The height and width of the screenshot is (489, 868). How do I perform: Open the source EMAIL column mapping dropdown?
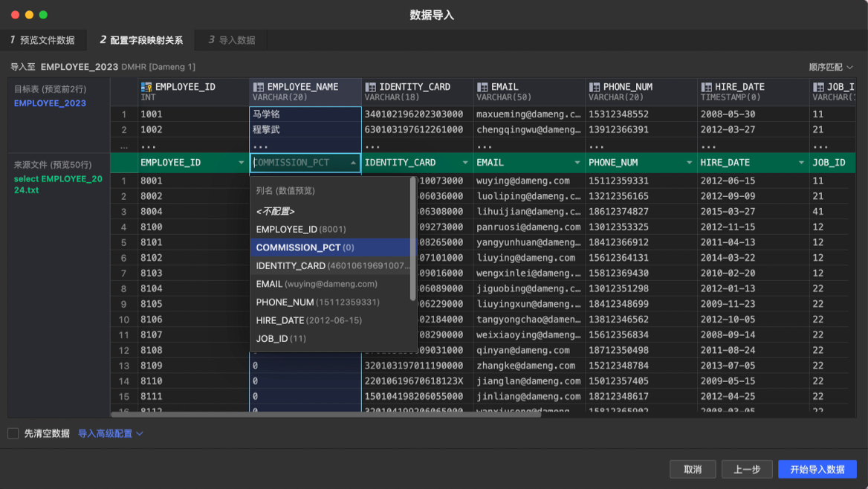577,163
